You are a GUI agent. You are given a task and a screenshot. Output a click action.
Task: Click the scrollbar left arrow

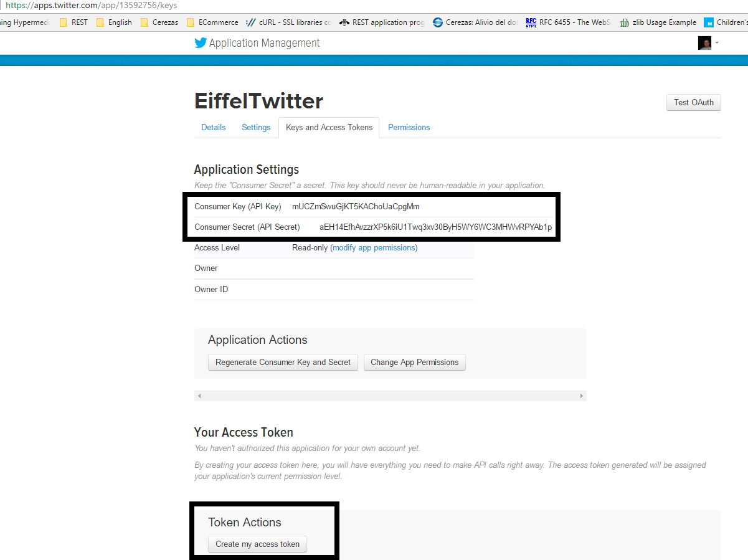199,396
